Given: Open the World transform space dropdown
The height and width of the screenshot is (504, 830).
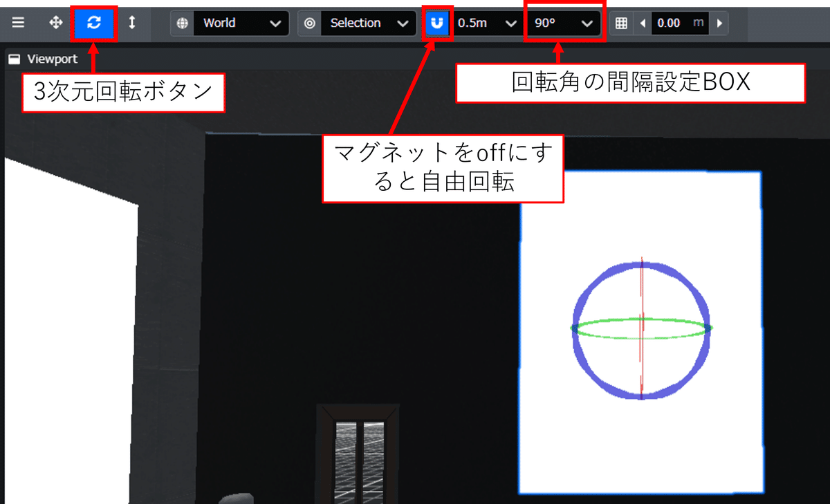Looking at the screenshot, I should [x=241, y=23].
